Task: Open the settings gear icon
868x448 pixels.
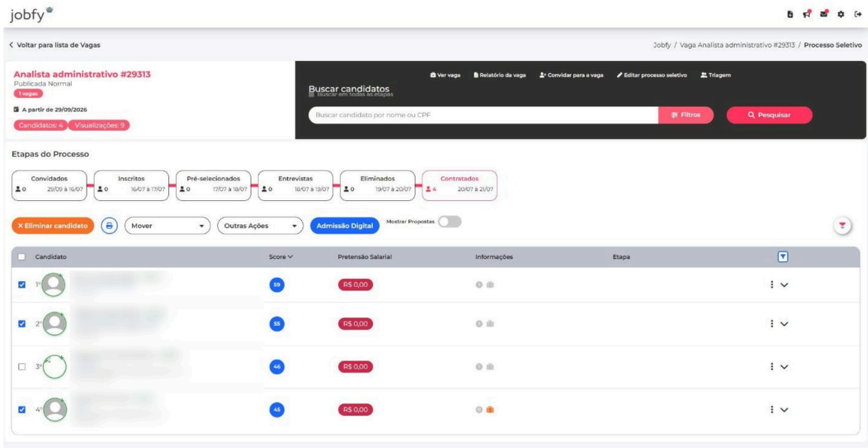Action: coord(842,14)
